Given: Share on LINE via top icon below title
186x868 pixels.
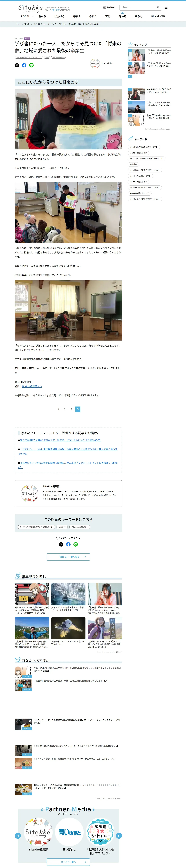Looking at the screenshot, I should [31, 65].
